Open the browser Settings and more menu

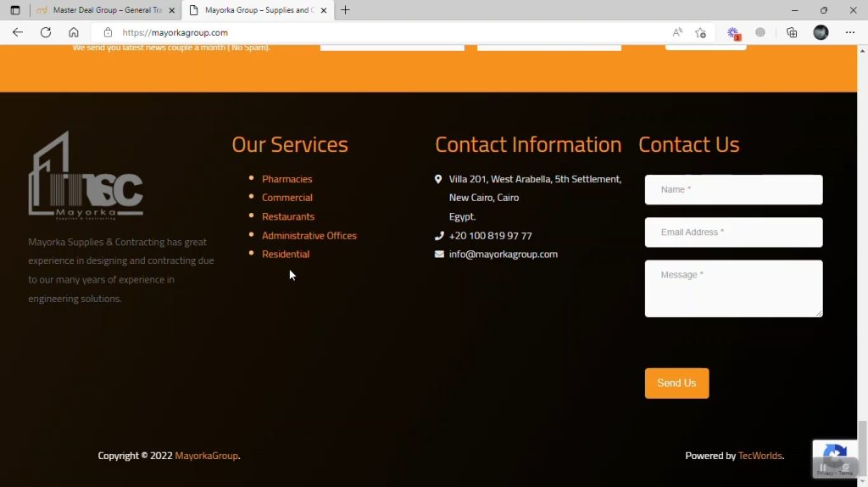tap(850, 32)
